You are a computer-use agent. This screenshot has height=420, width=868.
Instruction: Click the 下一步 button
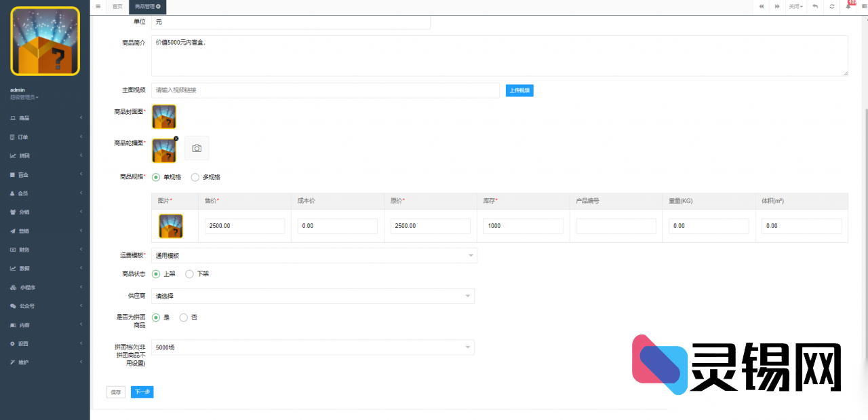pos(142,392)
